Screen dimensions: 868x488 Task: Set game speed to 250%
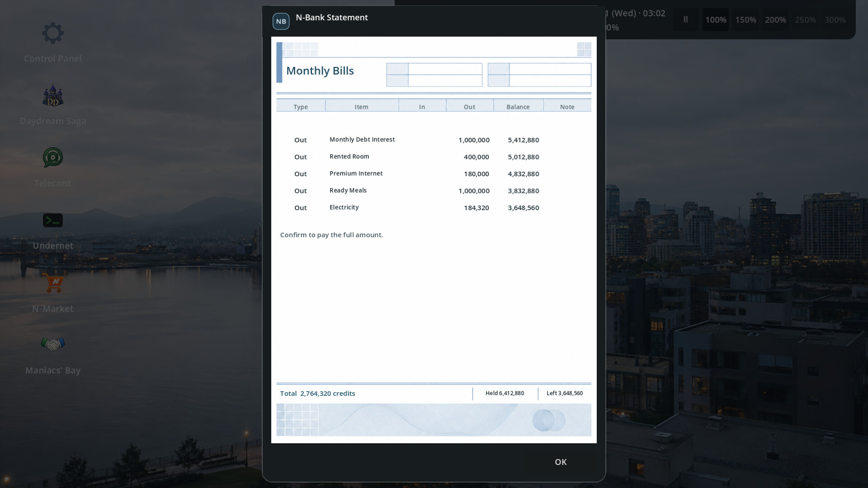click(x=805, y=19)
